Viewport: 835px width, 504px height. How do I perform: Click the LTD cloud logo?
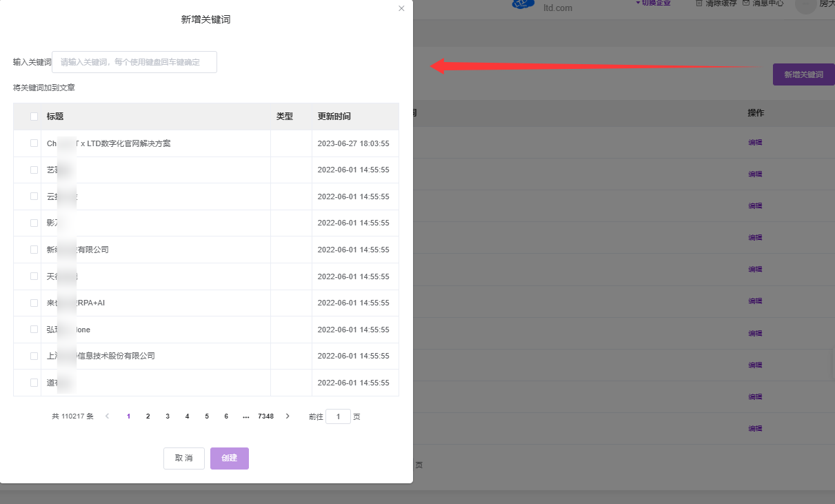[523, 5]
